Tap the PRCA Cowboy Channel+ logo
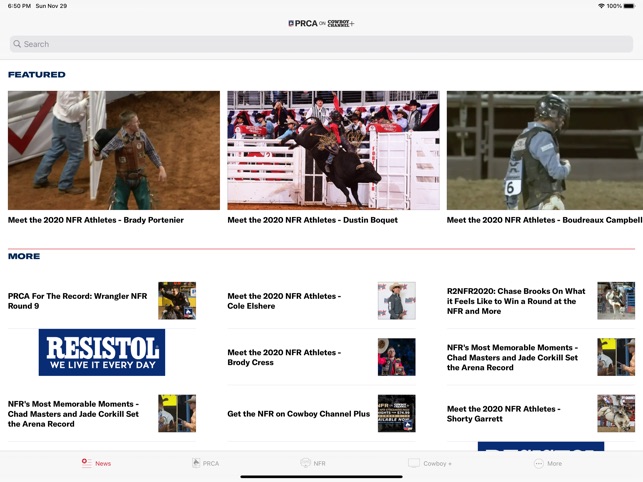643x482 pixels. click(x=321, y=23)
